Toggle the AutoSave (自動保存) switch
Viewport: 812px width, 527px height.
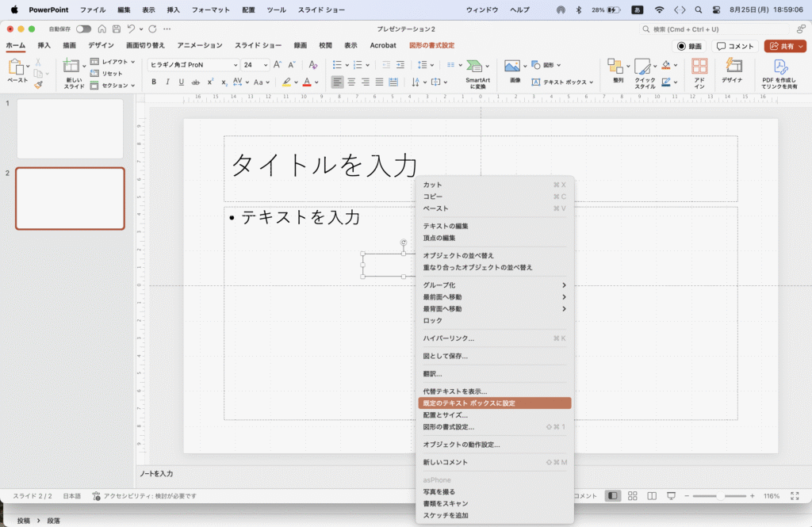coord(83,29)
